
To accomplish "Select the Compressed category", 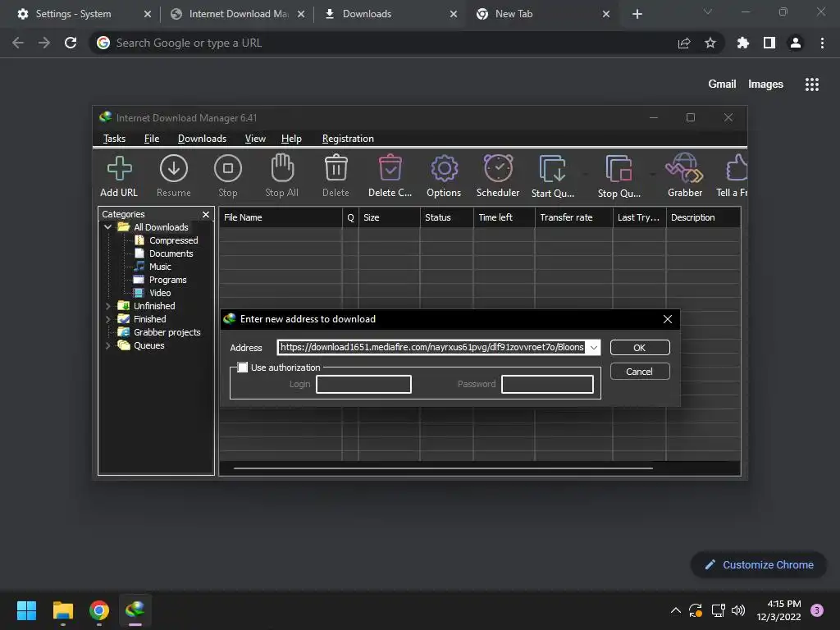I will click(174, 240).
